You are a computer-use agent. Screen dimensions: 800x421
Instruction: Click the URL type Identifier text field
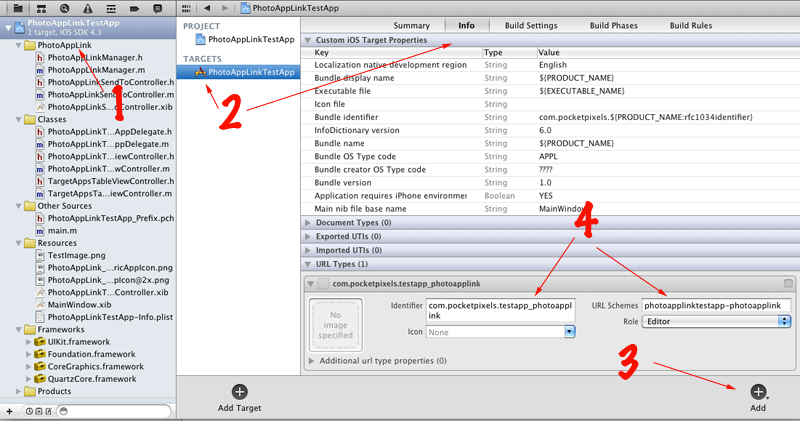[500, 310]
